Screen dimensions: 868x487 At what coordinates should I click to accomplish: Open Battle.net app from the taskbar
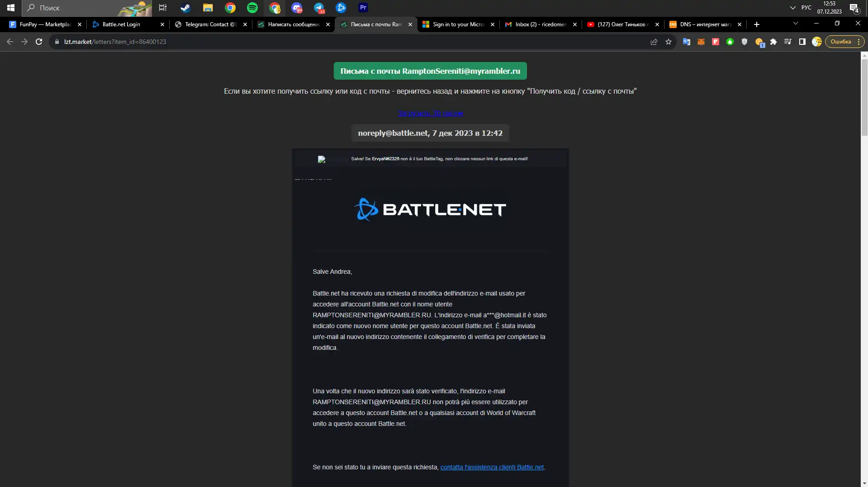[x=341, y=8]
